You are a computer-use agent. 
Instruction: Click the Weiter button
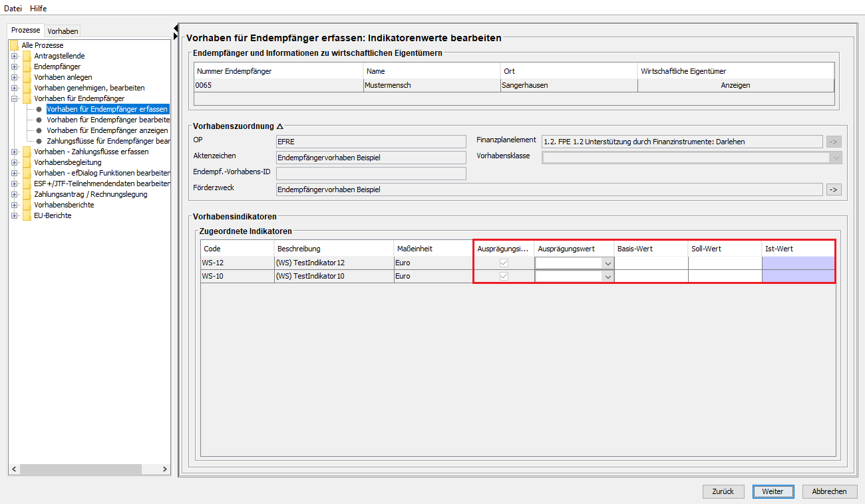[x=773, y=491]
